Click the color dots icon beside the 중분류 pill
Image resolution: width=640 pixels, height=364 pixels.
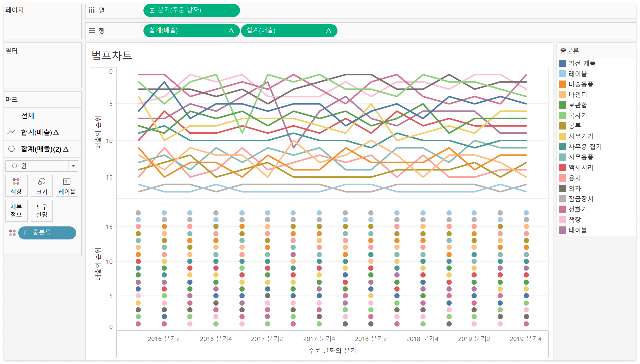point(12,233)
